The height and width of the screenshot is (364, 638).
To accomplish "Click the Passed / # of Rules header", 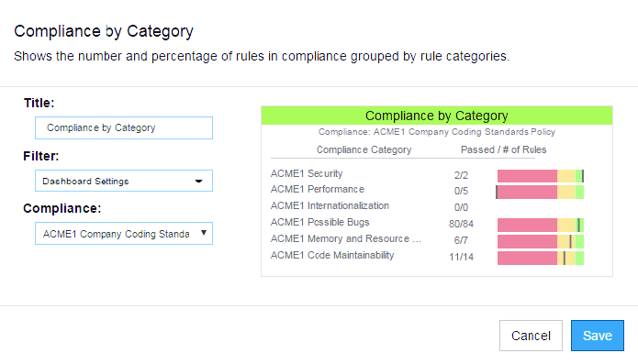I will [x=503, y=149].
